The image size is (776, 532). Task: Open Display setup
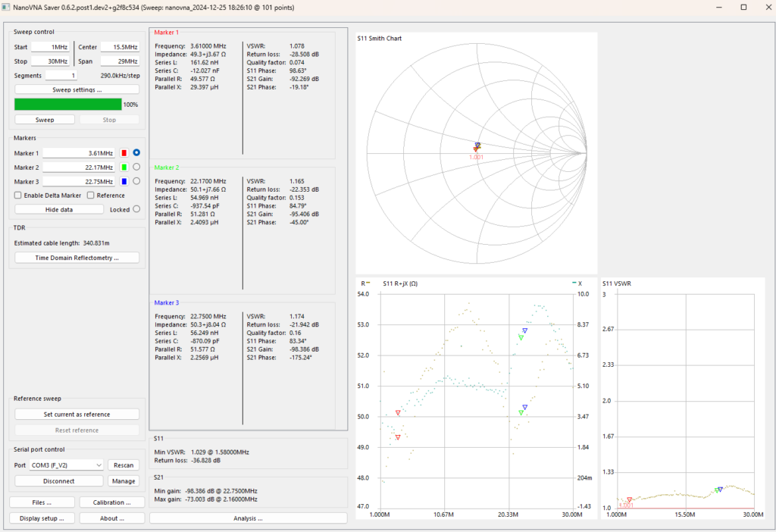42,518
